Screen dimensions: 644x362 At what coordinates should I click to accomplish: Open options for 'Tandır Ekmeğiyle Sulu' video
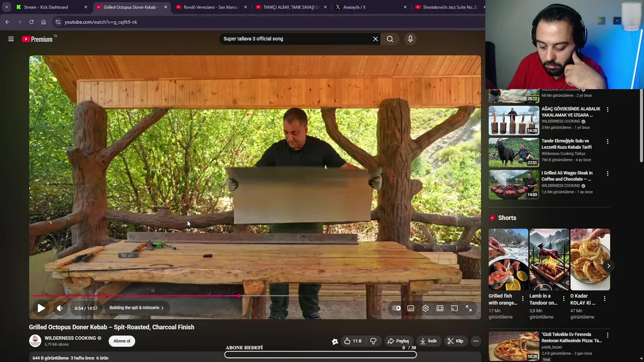pos(607,142)
